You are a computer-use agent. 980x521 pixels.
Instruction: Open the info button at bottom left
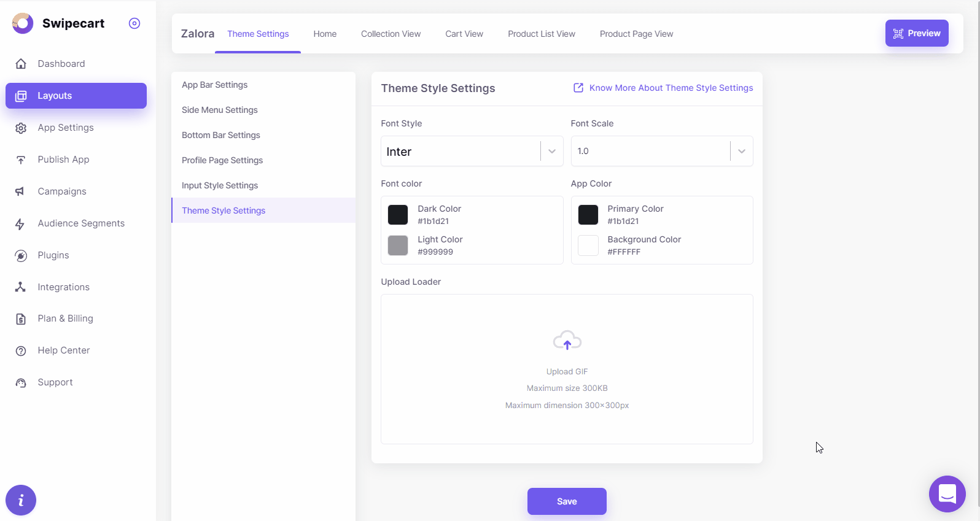coord(21,500)
